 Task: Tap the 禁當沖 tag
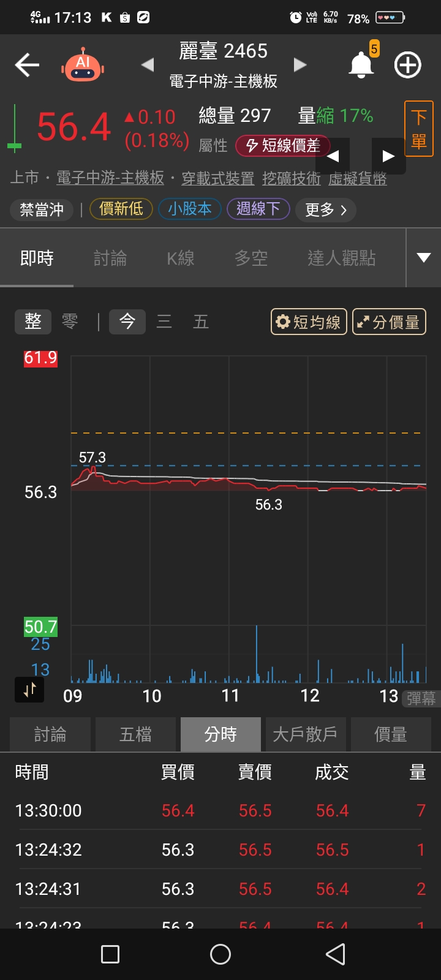click(42, 209)
